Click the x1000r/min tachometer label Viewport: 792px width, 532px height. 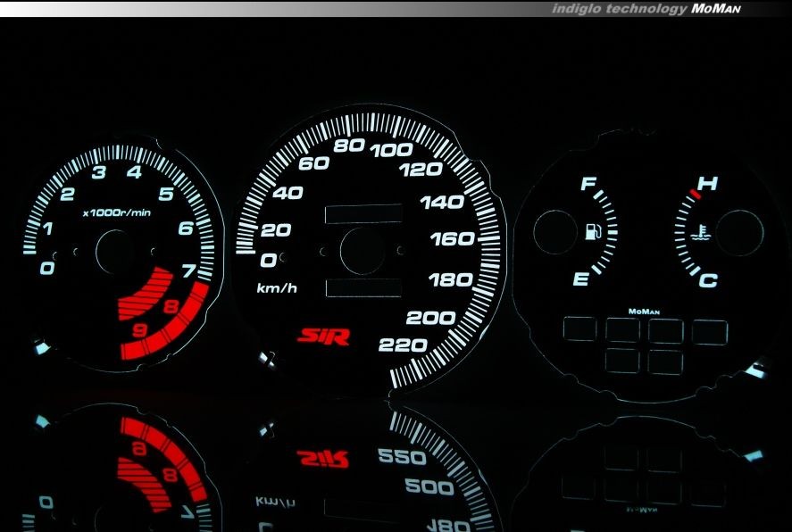(x=117, y=213)
